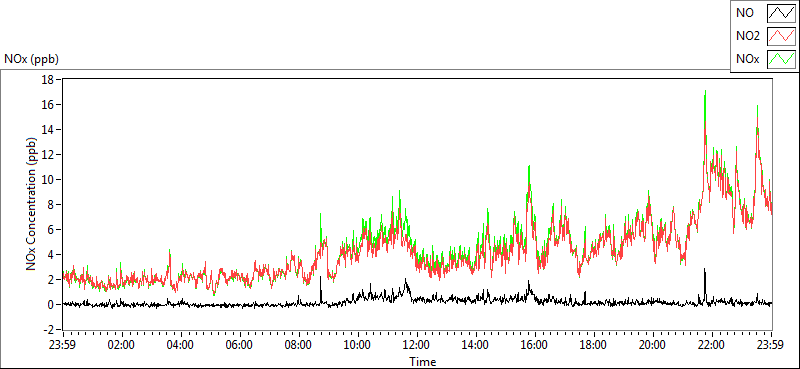Click the 16:00 time axis label

pos(535,345)
